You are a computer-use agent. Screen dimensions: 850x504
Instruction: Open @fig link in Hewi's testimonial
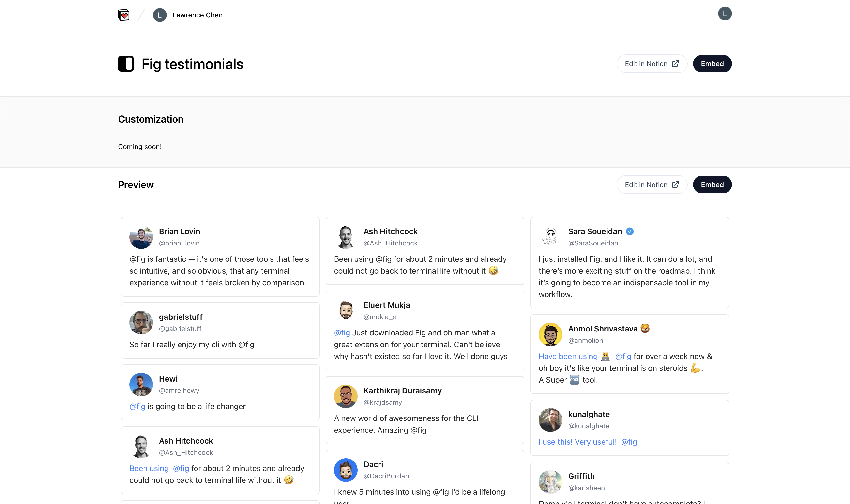137,406
